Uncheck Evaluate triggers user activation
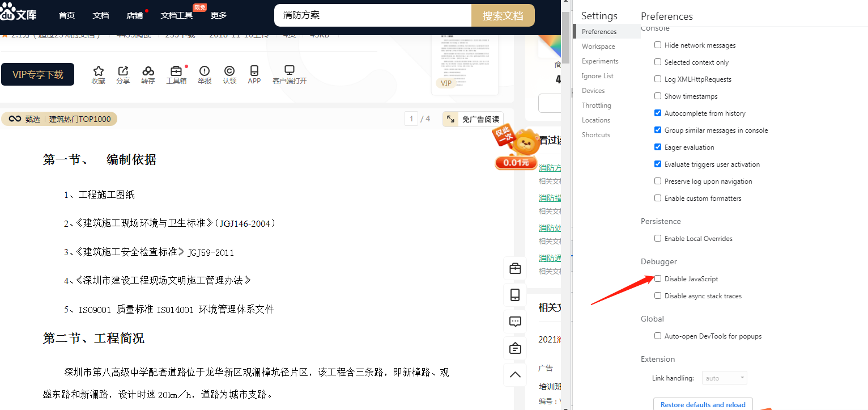Image resolution: width=868 pixels, height=410 pixels. (658, 164)
